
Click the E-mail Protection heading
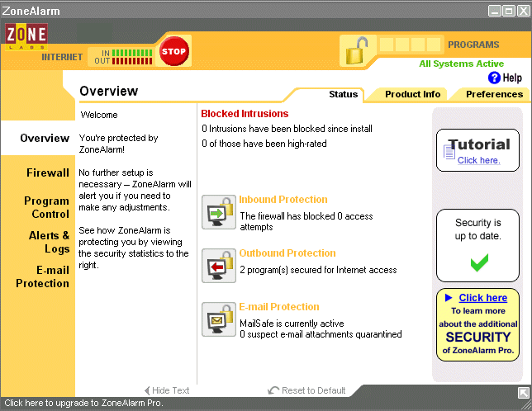pyautogui.click(x=279, y=307)
